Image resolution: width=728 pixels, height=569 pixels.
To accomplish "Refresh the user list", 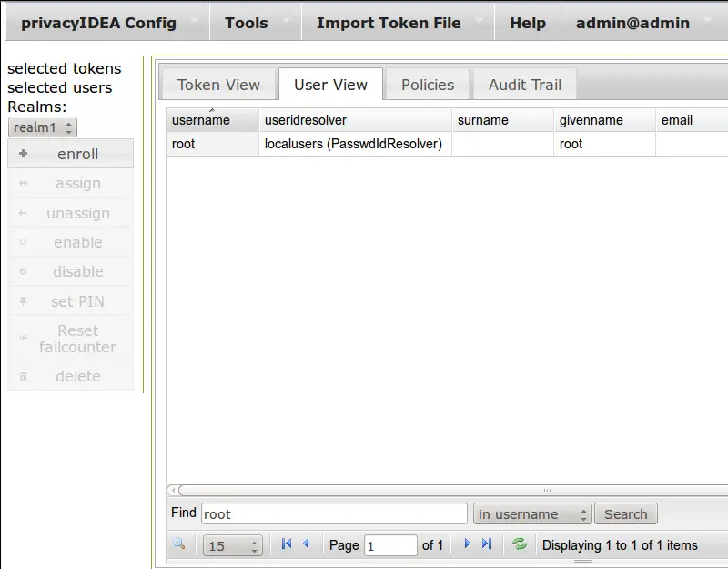I will click(520, 544).
